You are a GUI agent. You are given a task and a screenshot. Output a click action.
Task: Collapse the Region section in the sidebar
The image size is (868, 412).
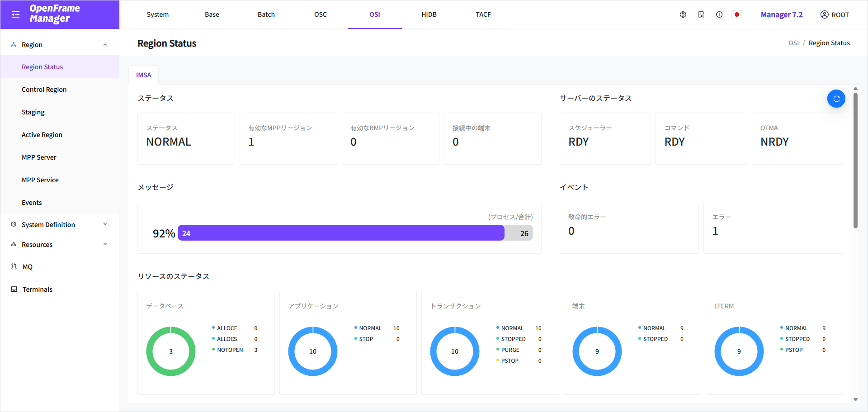105,44
